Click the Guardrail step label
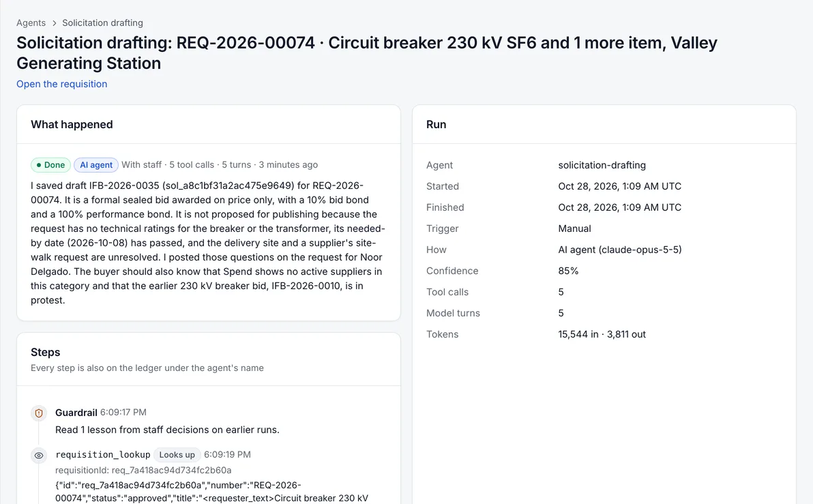The height and width of the screenshot is (504, 813). [76, 413]
